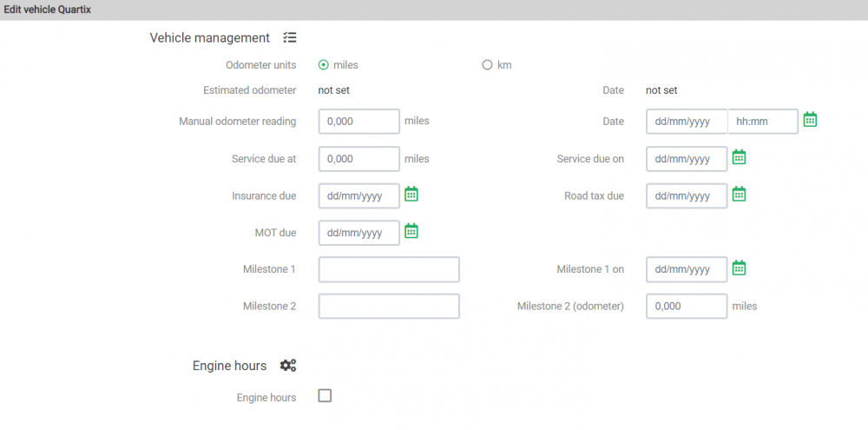Select miles odometer units radio
The height and width of the screenshot is (430, 868).
[x=324, y=65]
